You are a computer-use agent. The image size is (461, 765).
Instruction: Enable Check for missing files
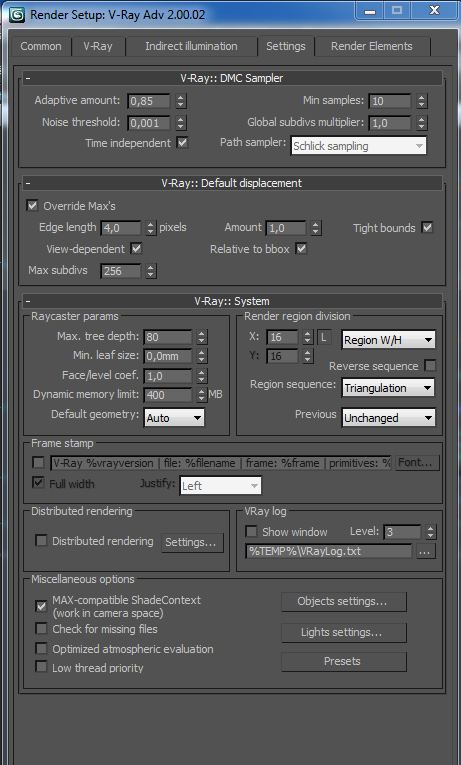(41, 628)
